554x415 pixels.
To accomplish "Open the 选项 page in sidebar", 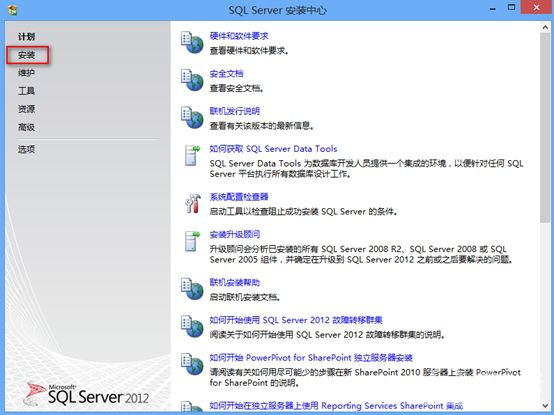I will (x=26, y=149).
